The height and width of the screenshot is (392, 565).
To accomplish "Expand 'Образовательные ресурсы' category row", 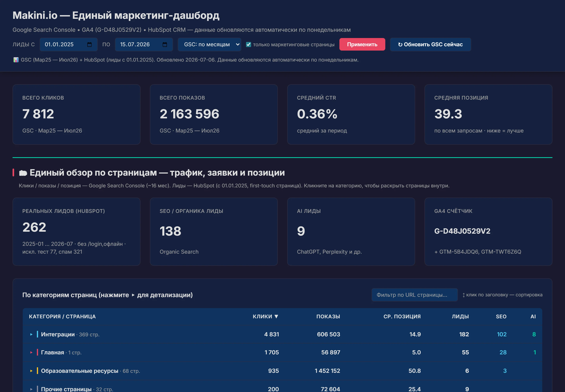I will [x=31, y=371].
